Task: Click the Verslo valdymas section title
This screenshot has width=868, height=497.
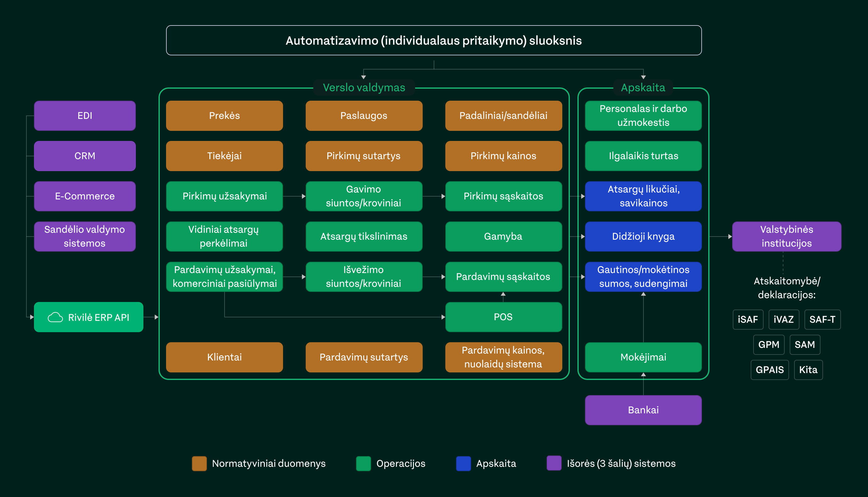Action: pos(364,87)
